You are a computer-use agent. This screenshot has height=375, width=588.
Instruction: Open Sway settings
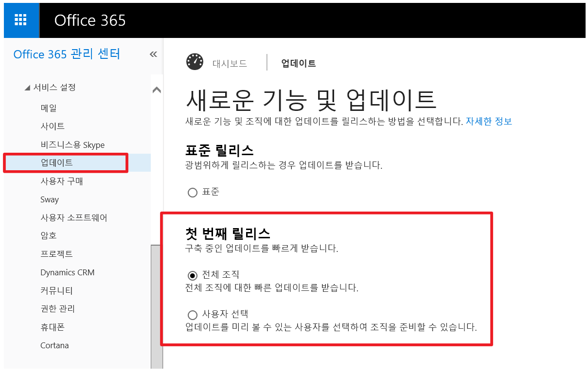click(x=50, y=199)
